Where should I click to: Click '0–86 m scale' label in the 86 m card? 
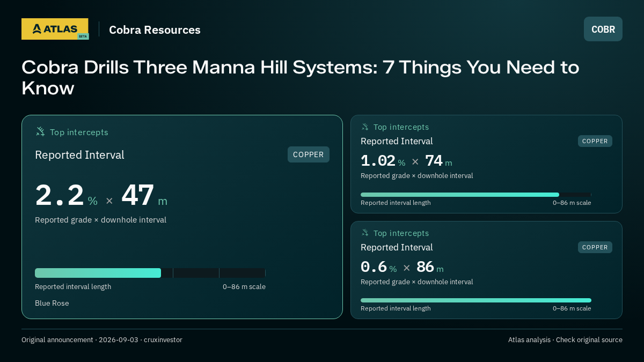pyautogui.click(x=572, y=308)
